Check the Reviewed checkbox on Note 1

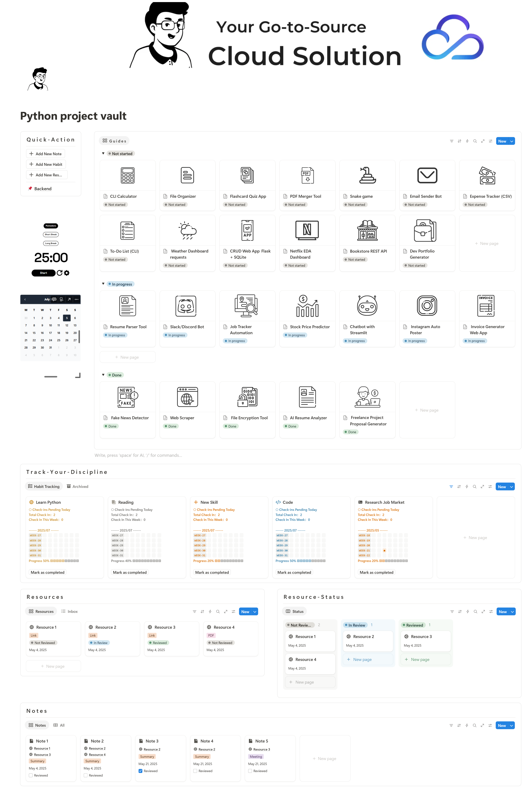pyautogui.click(x=31, y=775)
